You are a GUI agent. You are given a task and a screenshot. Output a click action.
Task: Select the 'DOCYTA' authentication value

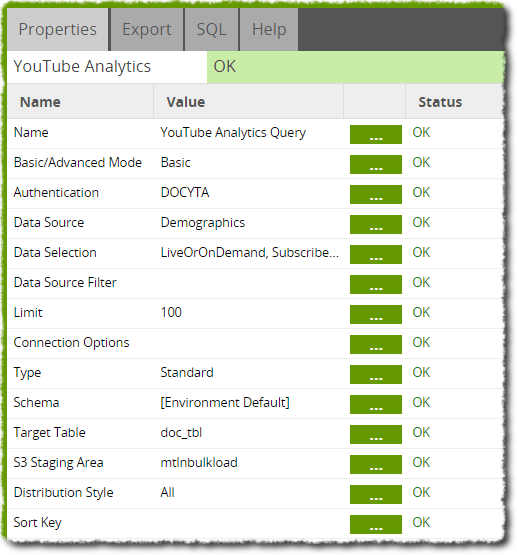[185, 193]
